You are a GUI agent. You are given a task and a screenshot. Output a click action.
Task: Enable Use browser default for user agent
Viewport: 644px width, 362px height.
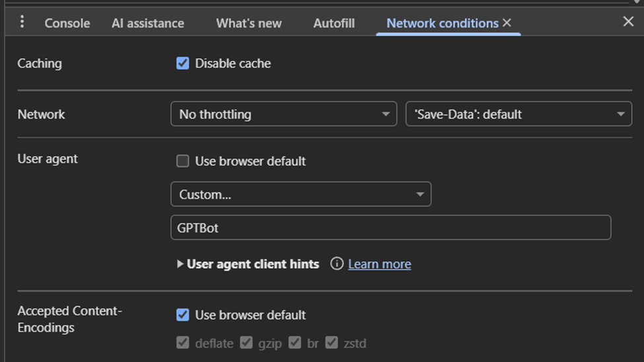[x=183, y=161]
